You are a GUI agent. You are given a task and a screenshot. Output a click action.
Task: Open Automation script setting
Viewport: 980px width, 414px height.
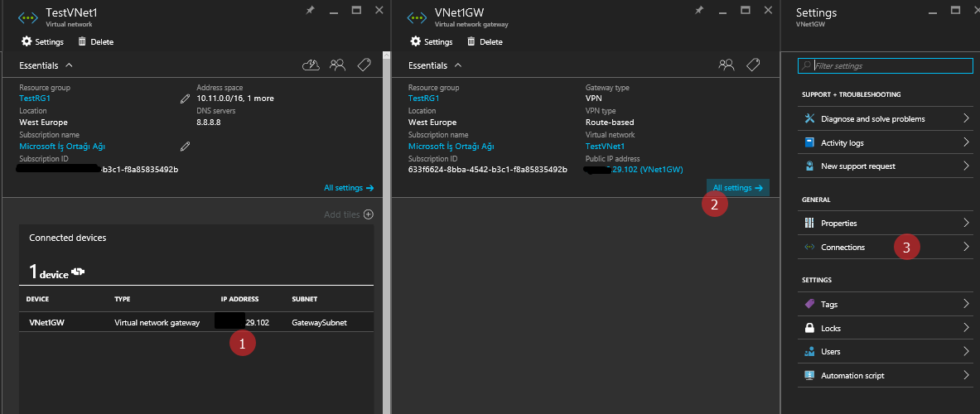click(x=886, y=375)
